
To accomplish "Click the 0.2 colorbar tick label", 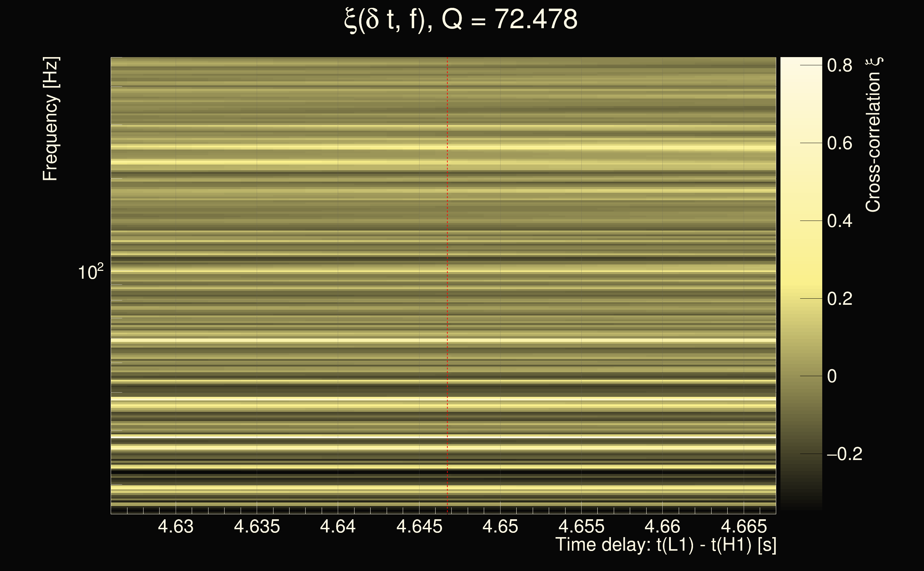I will coord(839,299).
